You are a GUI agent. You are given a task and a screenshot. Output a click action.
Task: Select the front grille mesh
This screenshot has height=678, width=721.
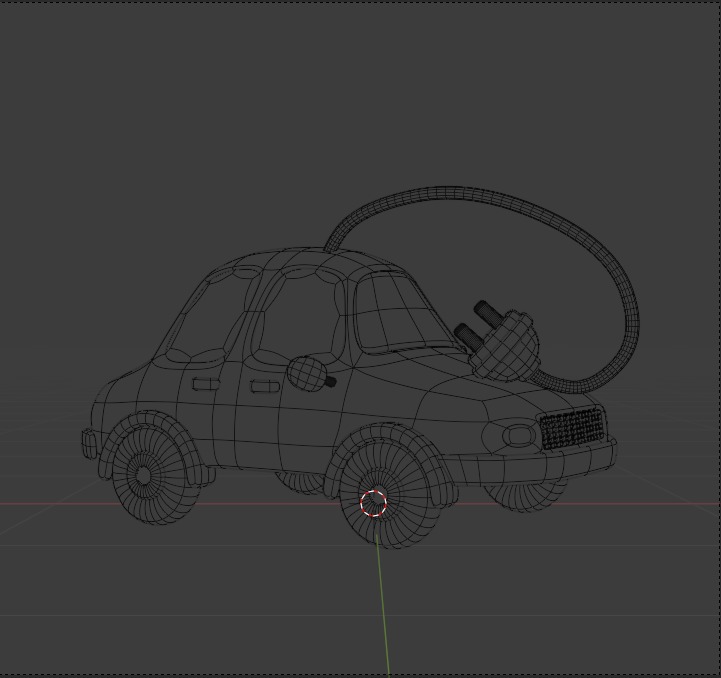click(572, 429)
